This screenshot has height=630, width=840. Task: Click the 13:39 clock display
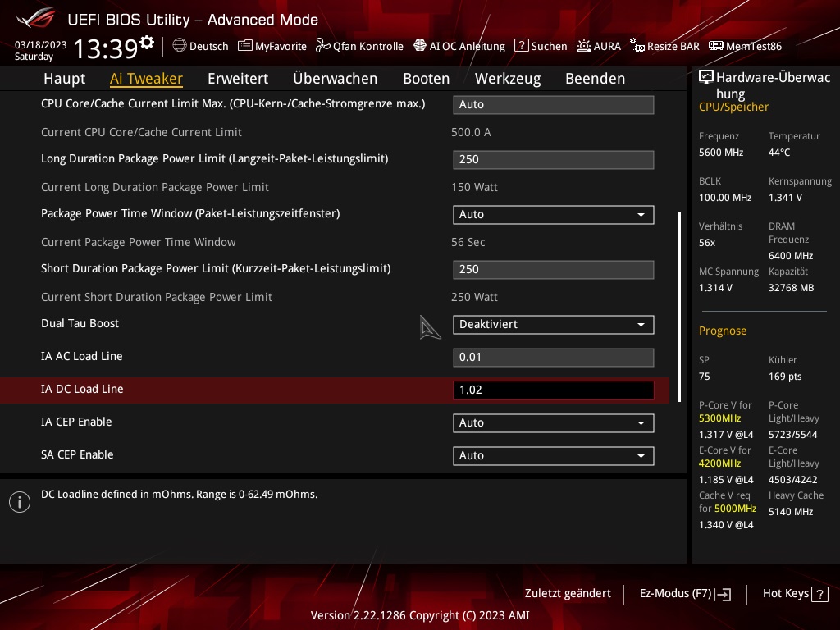pyautogui.click(x=106, y=49)
